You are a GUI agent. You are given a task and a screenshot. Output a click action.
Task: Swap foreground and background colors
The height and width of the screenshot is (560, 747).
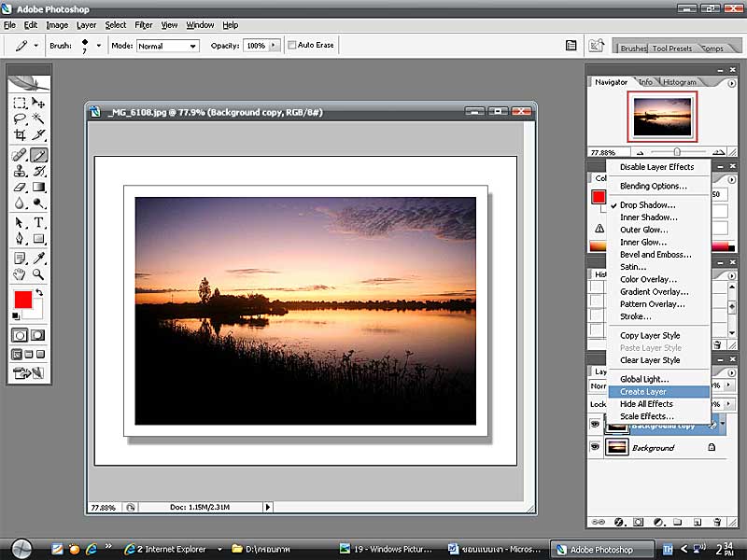[39, 292]
